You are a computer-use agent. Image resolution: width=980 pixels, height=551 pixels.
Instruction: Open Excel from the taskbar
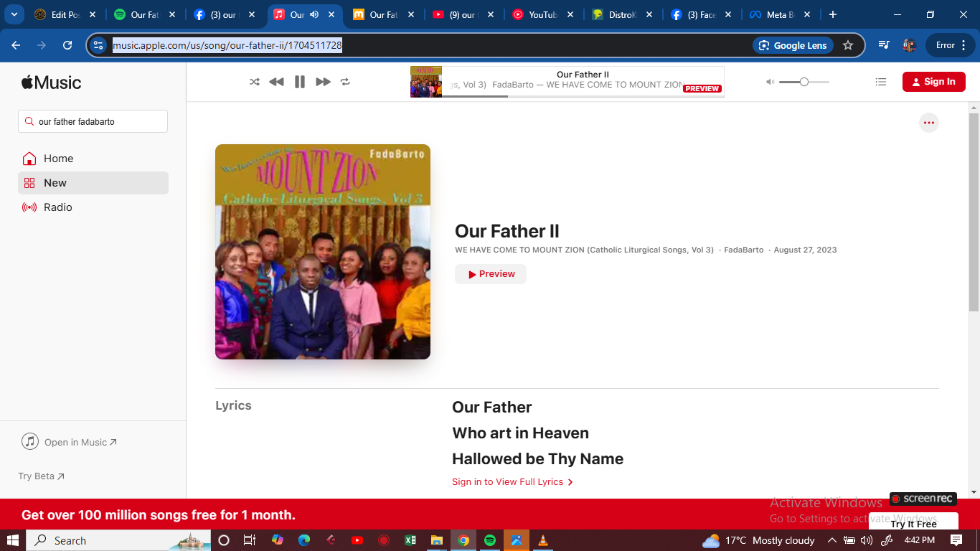(410, 540)
